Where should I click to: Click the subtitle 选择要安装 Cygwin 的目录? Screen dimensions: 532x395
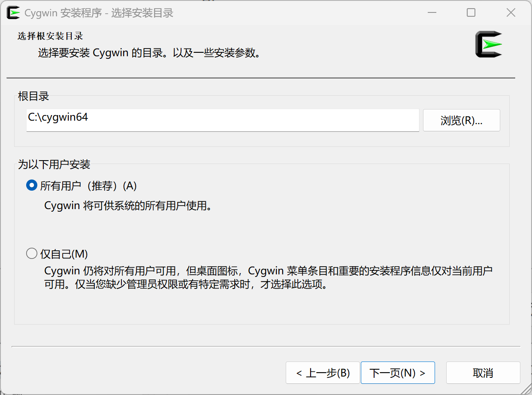click(x=149, y=54)
